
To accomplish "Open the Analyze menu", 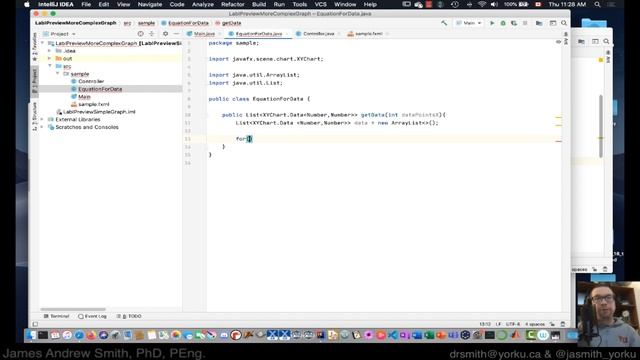I will [203, 4].
